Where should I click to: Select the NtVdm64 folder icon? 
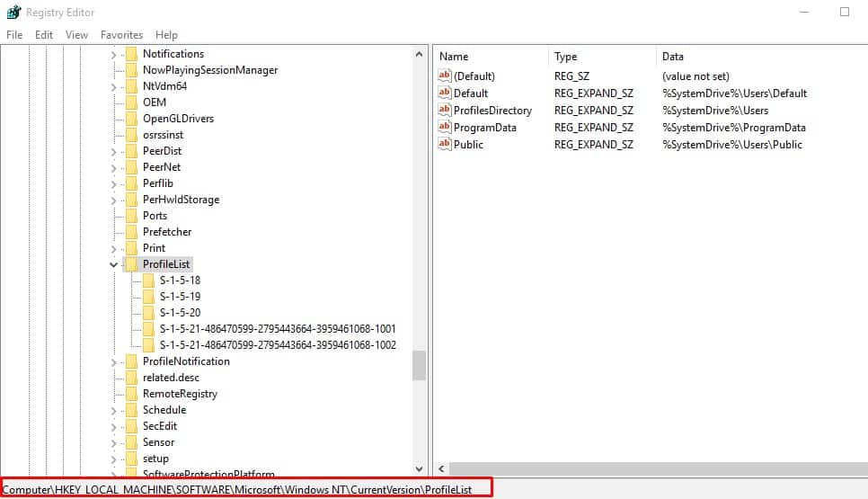(131, 85)
